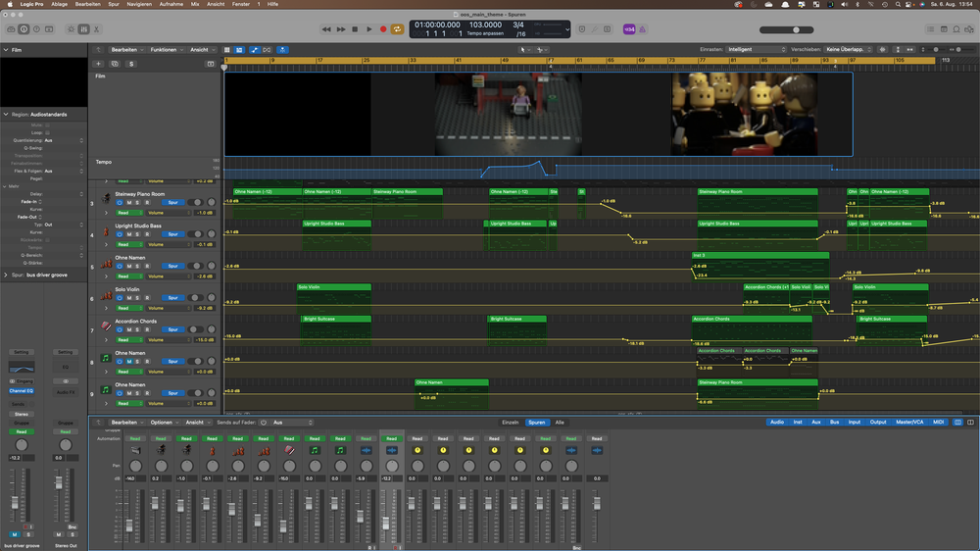This screenshot has width=980, height=551.
Task: Open Smart Controls dial icon
Action: point(71,29)
